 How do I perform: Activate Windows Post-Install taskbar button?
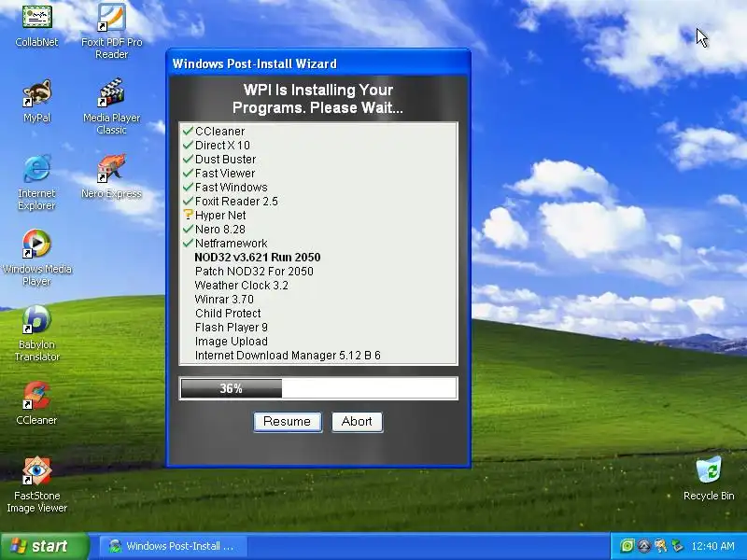pos(173,546)
